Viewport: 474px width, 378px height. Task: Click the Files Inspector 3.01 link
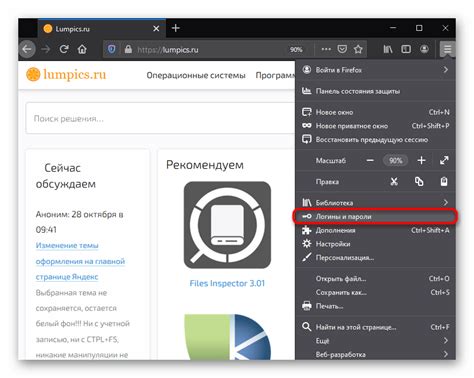227,283
